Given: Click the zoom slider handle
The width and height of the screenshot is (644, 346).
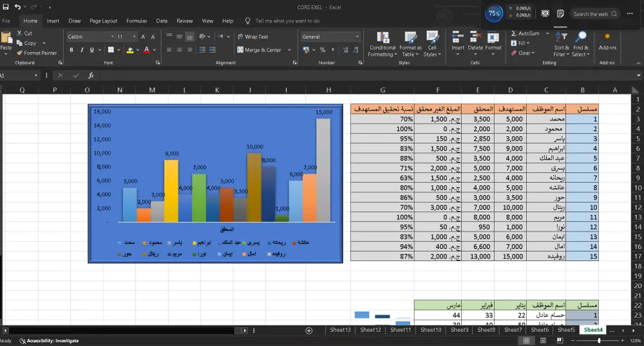Looking at the screenshot, I should (599, 341).
